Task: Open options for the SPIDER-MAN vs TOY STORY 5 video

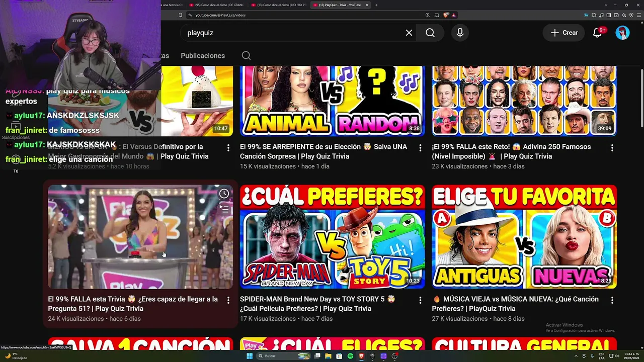Action: point(420,300)
